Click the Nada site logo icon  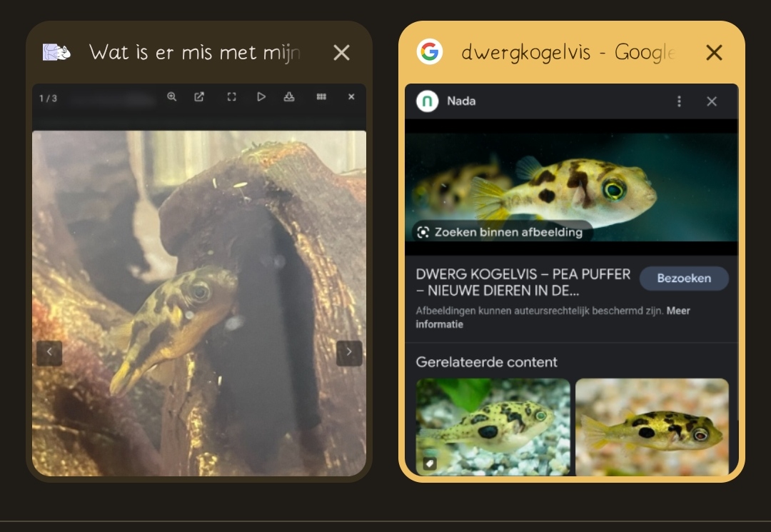click(x=428, y=101)
